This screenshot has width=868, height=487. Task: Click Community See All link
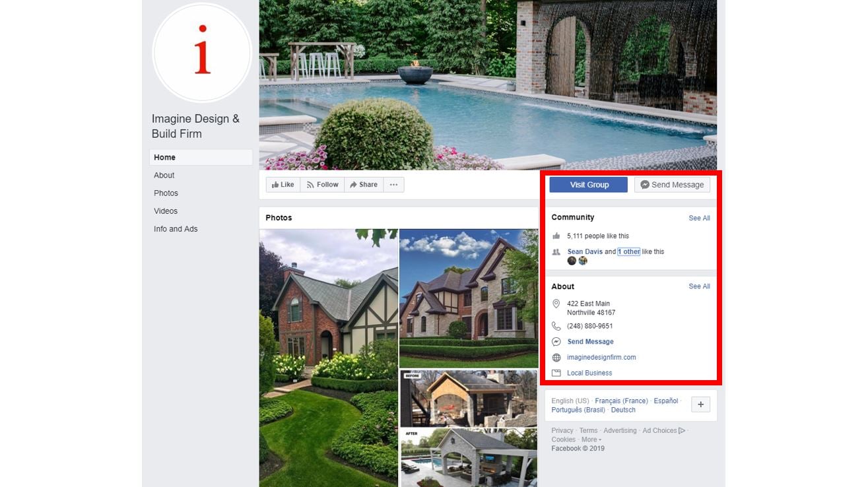pyautogui.click(x=699, y=218)
